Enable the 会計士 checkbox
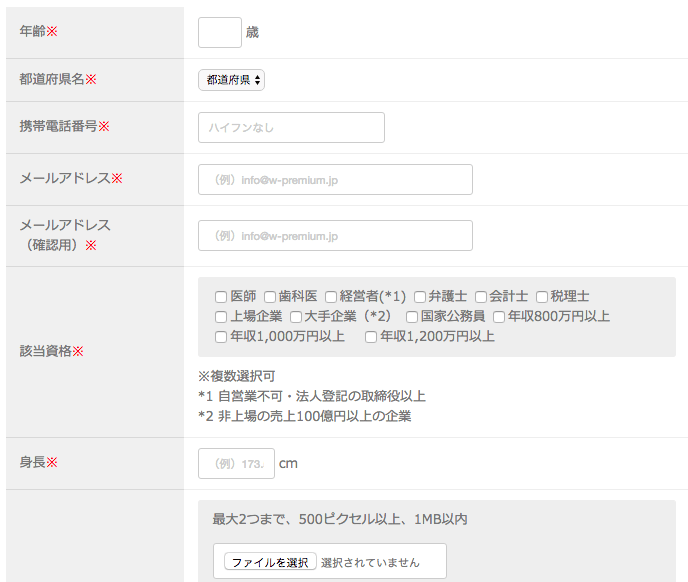This screenshot has width=688, height=582. (x=481, y=297)
